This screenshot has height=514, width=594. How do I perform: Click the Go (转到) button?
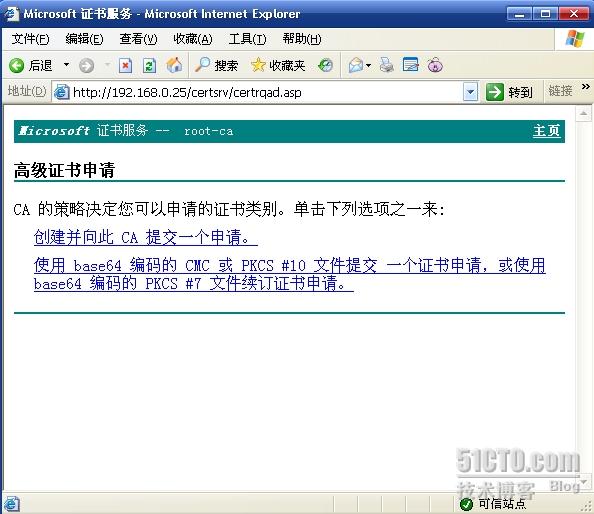click(x=509, y=92)
